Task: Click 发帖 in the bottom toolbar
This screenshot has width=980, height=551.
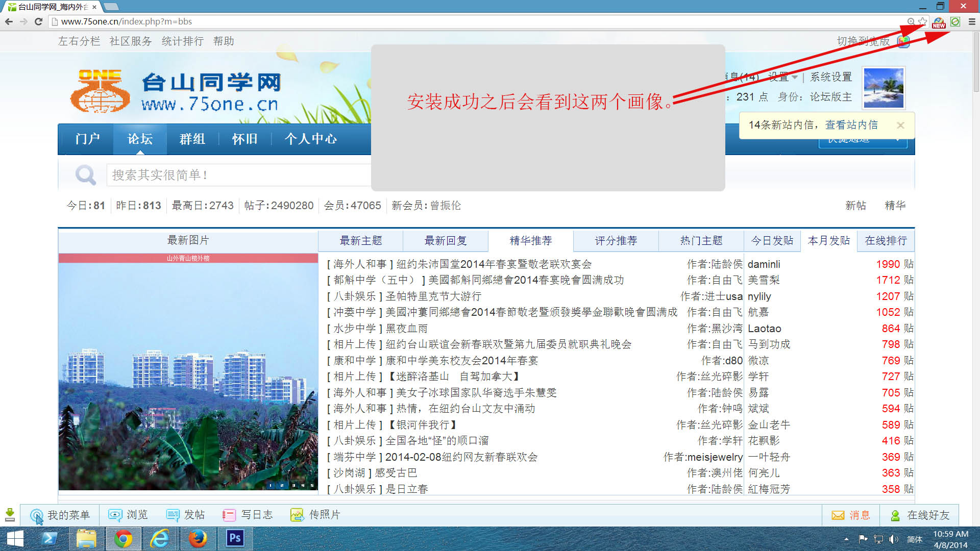Action: (185, 515)
